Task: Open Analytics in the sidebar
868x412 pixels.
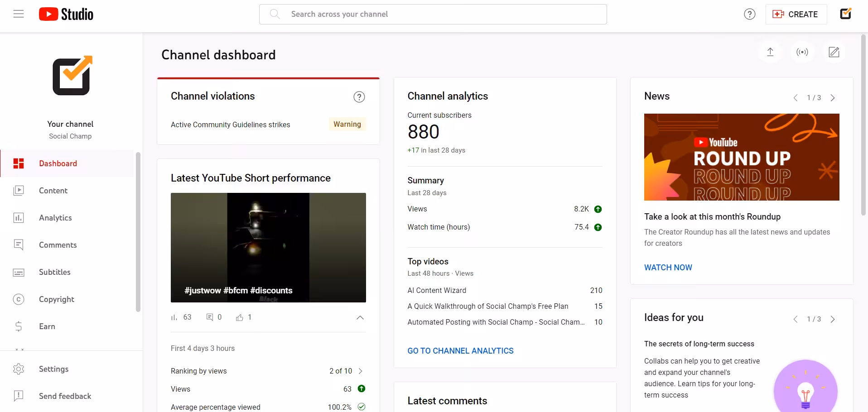Action: [68, 218]
